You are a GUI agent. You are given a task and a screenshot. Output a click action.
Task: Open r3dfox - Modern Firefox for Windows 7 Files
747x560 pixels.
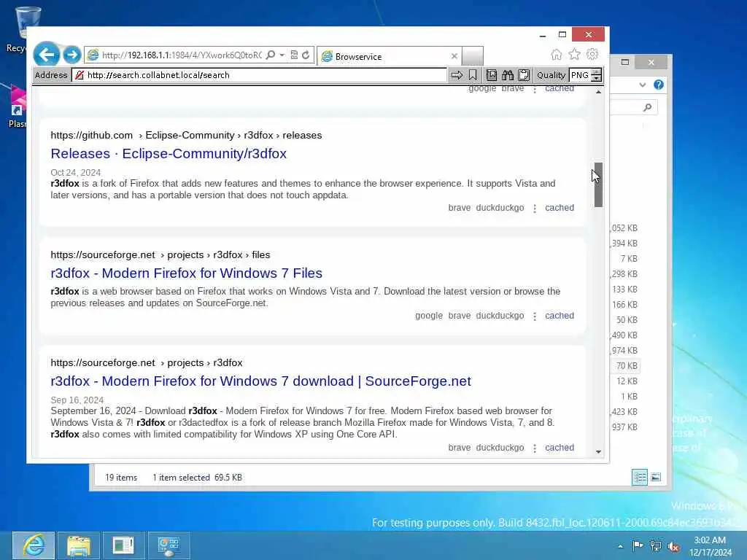tap(186, 273)
